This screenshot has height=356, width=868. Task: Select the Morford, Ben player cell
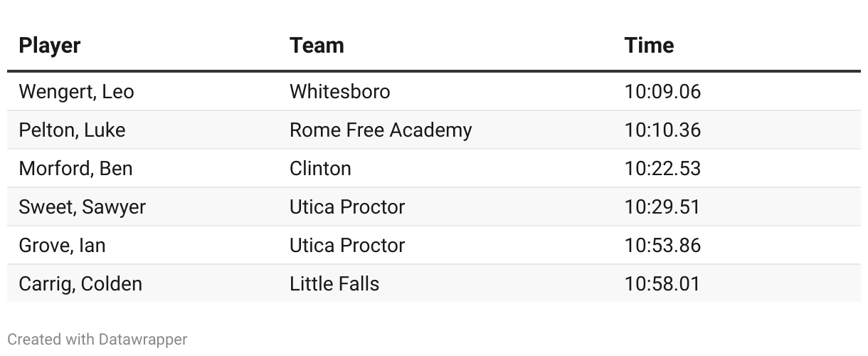pyautogui.click(x=75, y=169)
